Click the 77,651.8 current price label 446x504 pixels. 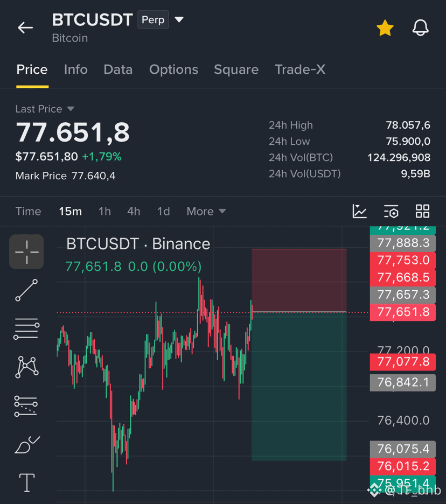[x=403, y=312]
